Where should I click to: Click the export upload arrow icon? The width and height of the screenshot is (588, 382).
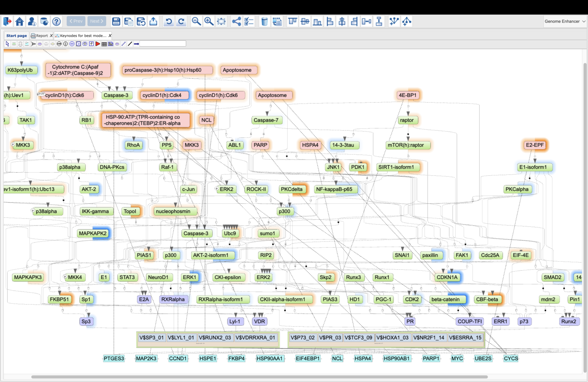(153, 21)
